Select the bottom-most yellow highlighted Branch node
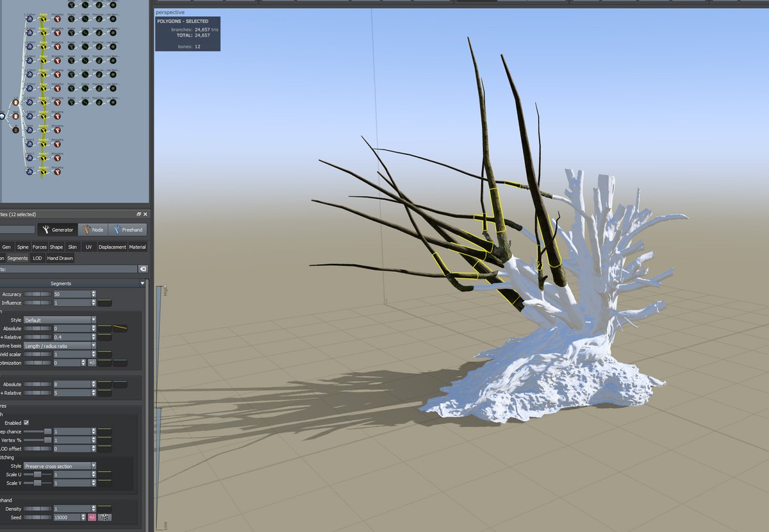Screen dimensions: 769x532 coord(43,172)
